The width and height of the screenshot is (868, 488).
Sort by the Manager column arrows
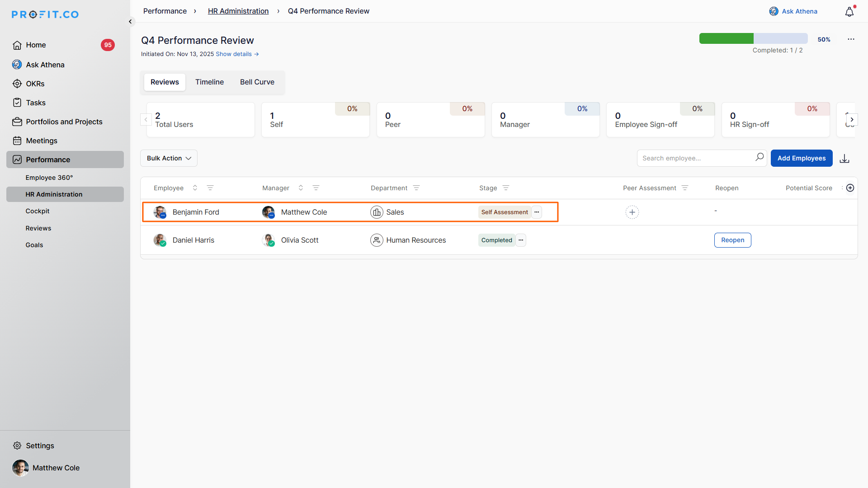[301, 188]
